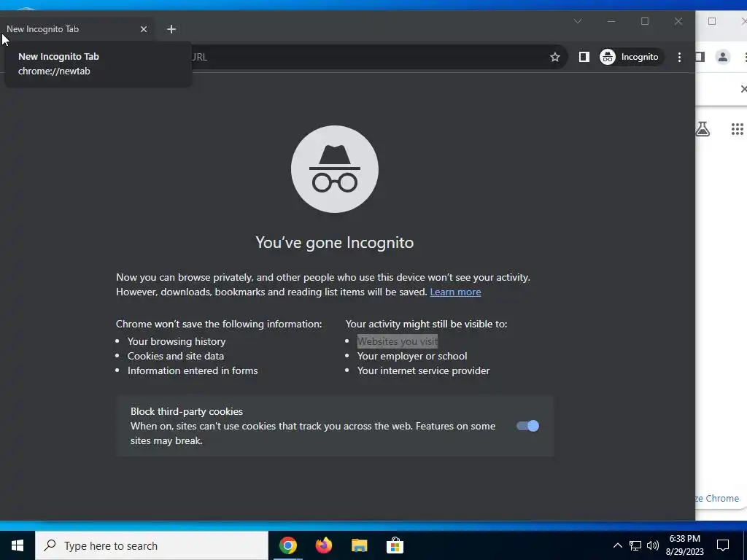
Task: Click the 'Information entered in forms' item
Action: pyautogui.click(x=193, y=370)
